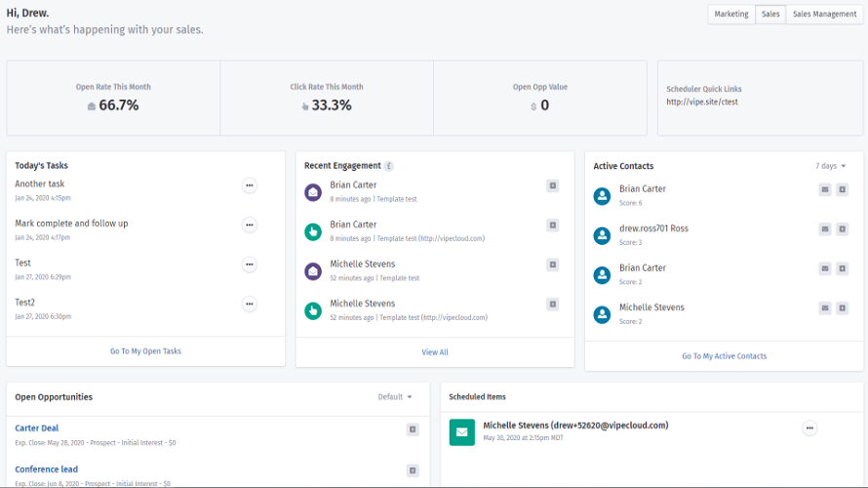Click Go To My Open Tasks link
The image size is (868, 488).
(x=145, y=351)
